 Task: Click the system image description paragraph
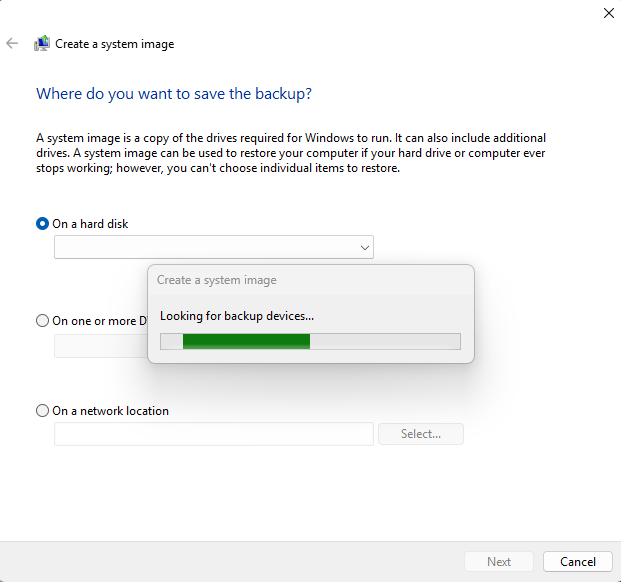point(290,153)
